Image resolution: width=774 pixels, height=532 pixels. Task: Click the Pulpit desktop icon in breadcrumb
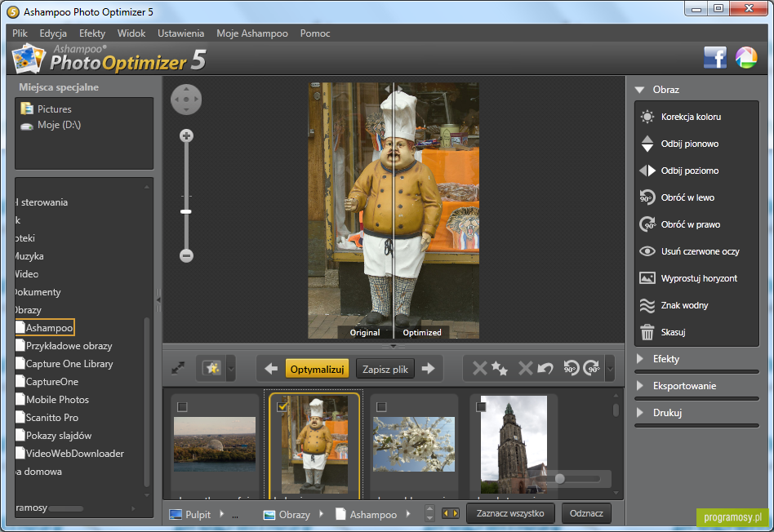click(x=176, y=515)
